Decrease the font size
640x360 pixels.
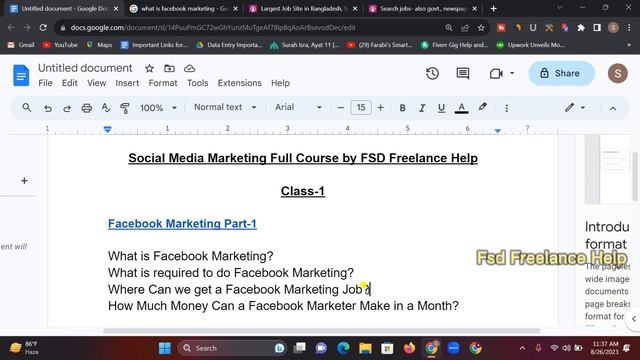click(341, 108)
